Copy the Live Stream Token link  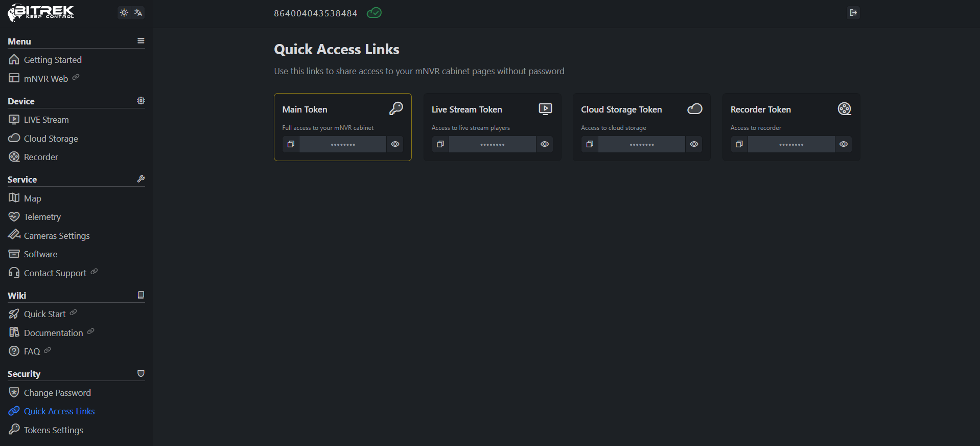(440, 144)
